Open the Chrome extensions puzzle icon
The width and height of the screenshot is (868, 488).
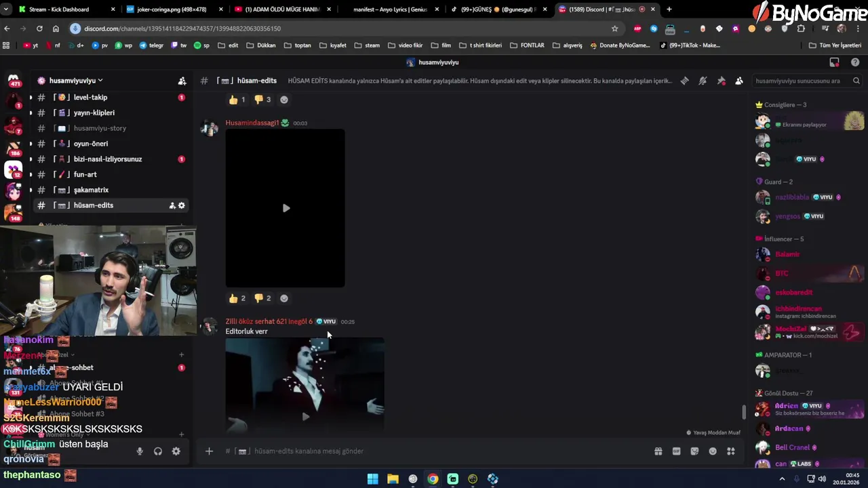tap(801, 28)
